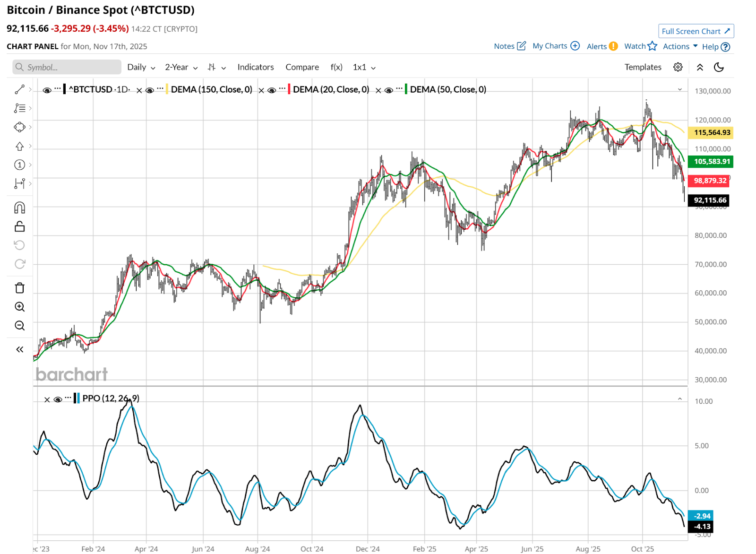
Task: Open chart settings gear icon
Action: pyautogui.click(x=678, y=67)
